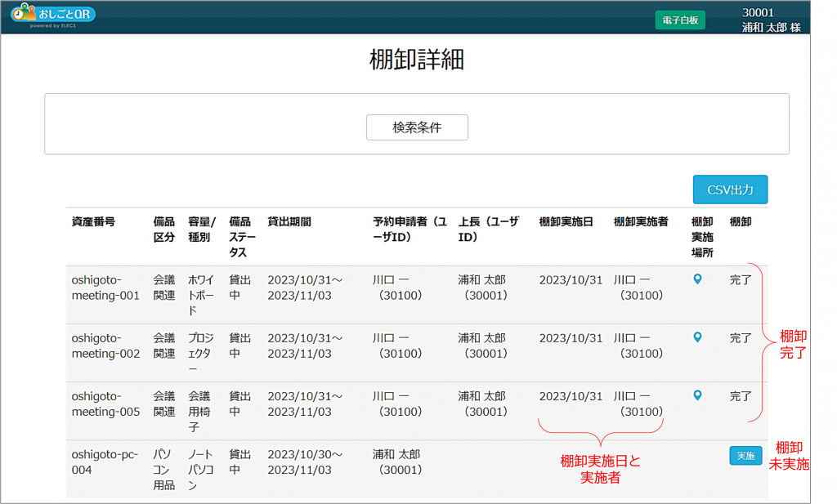Click パソコン用品 category cell
The image size is (837, 504).
pyautogui.click(x=163, y=470)
